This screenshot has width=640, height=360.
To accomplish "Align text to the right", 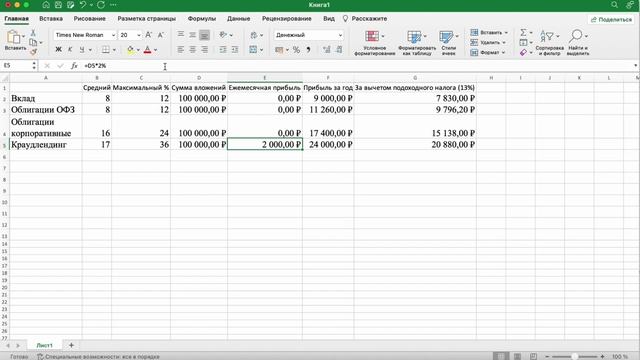I will tap(204, 49).
